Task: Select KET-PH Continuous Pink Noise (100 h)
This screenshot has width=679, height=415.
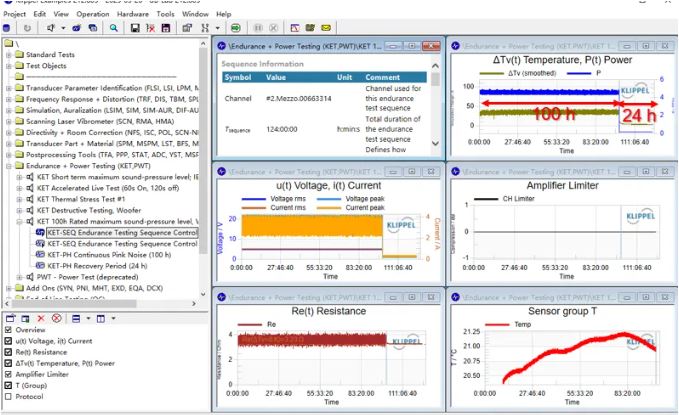Action: point(109,255)
